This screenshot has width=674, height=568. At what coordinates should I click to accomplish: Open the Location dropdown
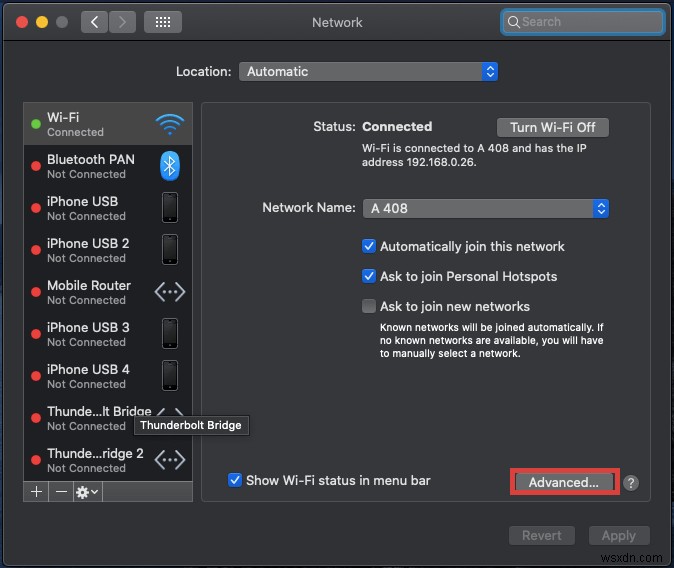367,71
